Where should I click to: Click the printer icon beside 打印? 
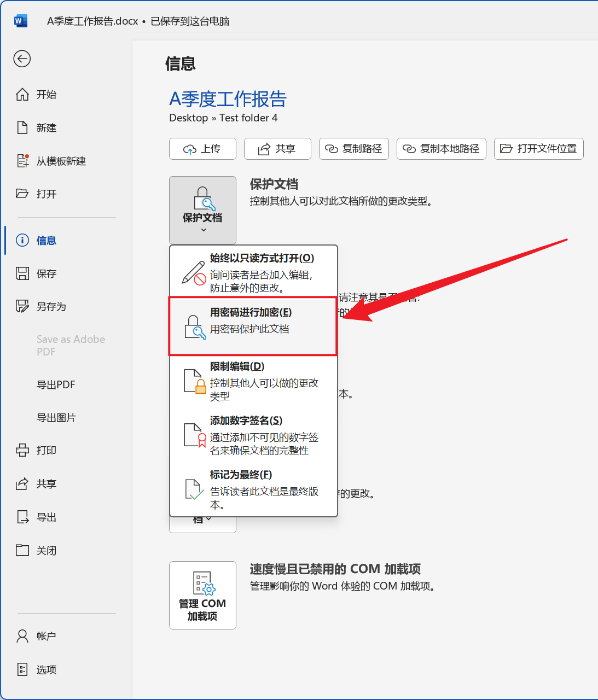tap(22, 450)
